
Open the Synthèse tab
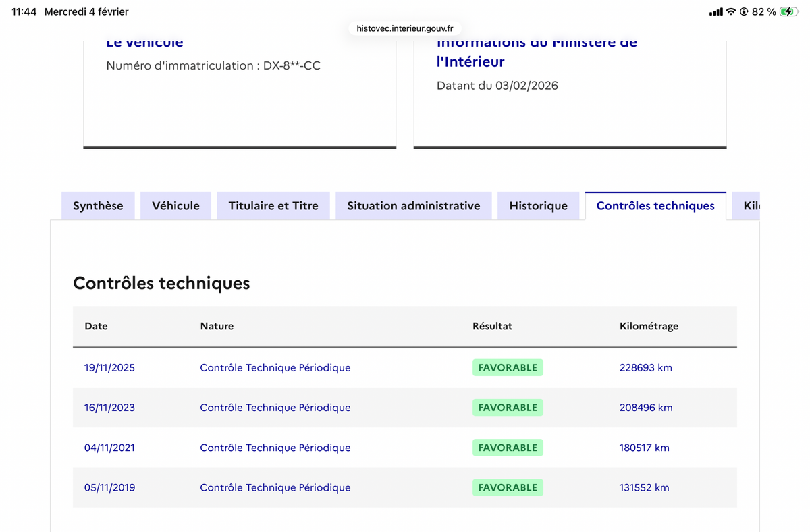[98, 206]
